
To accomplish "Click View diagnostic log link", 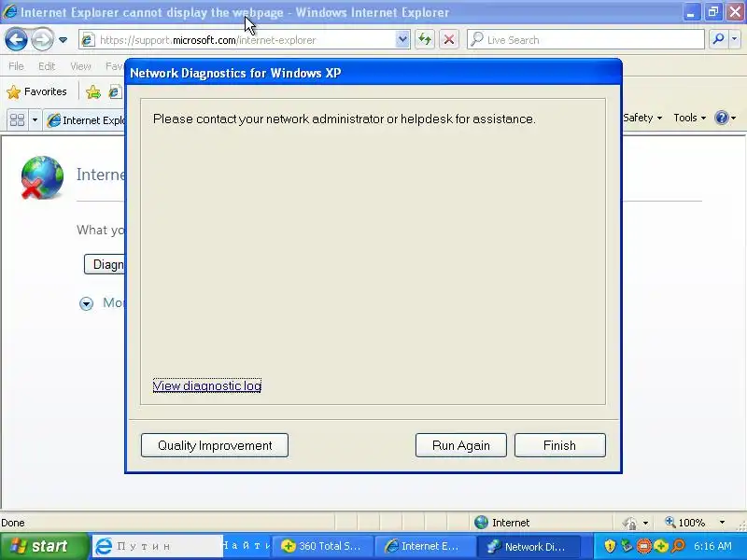I will pyautogui.click(x=206, y=385).
